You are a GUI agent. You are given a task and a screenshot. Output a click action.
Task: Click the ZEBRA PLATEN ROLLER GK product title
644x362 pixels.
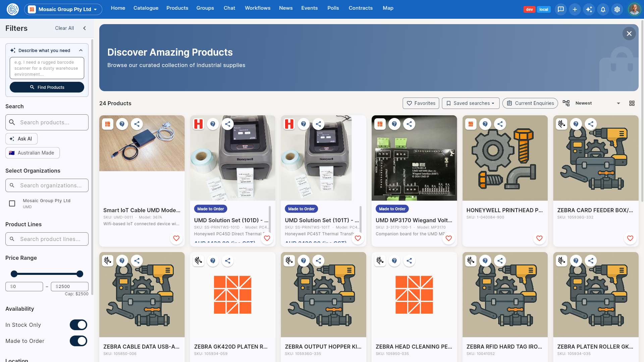[x=595, y=347]
